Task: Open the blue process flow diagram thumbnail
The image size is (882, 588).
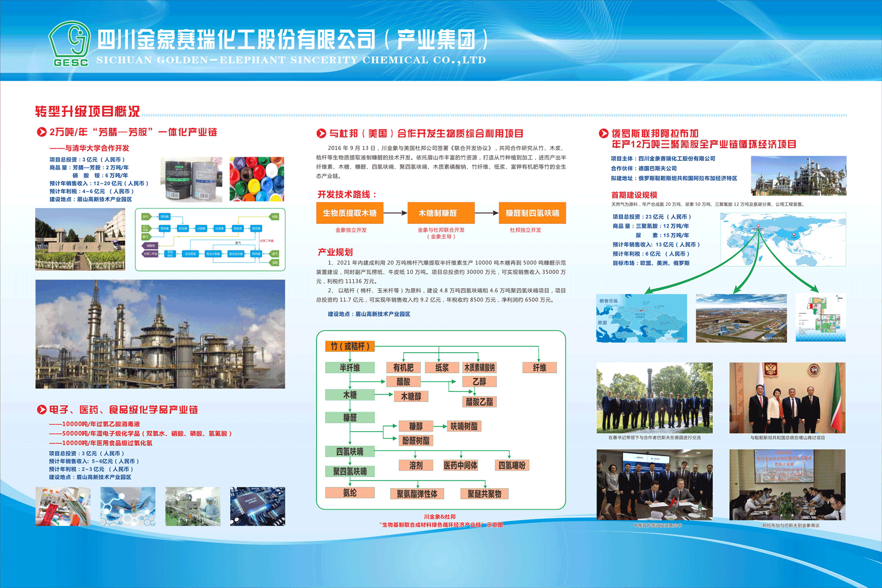Action: click(210, 239)
